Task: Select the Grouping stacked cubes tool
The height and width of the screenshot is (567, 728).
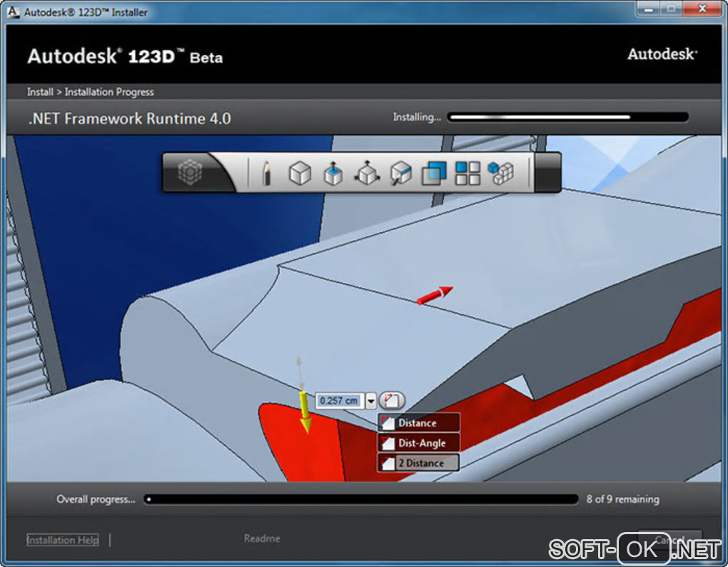Action: point(501,173)
